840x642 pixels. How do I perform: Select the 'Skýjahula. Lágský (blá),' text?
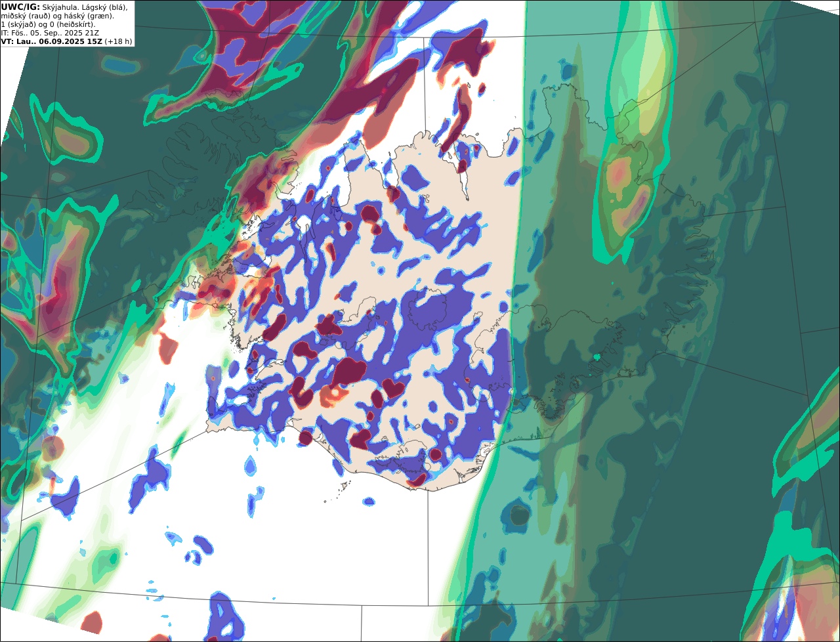click(x=85, y=7)
